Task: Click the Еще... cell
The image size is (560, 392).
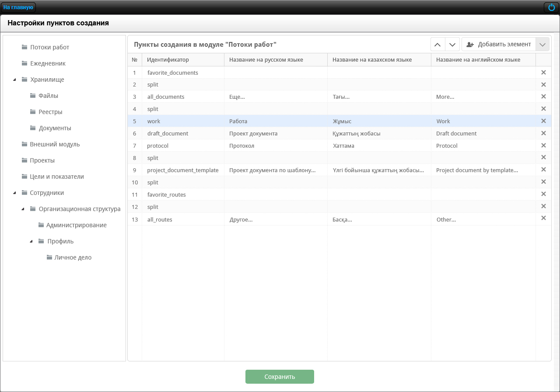Action: pyautogui.click(x=276, y=97)
